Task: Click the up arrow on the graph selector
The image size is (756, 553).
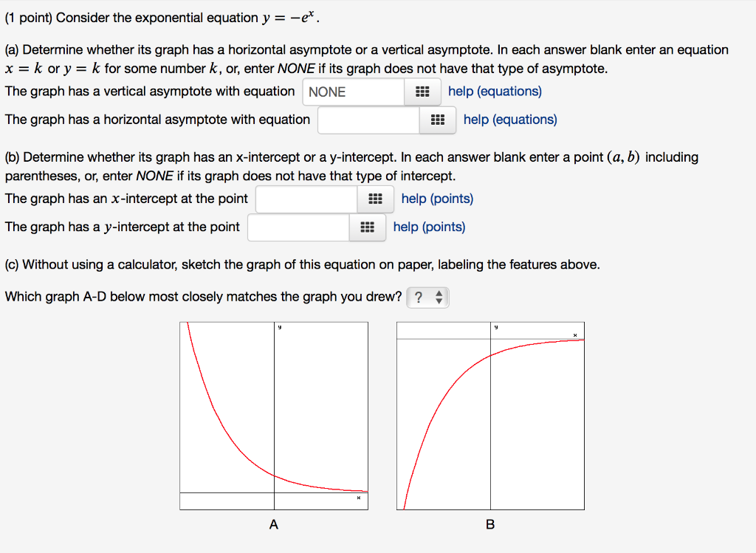Action: click(x=439, y=294)
